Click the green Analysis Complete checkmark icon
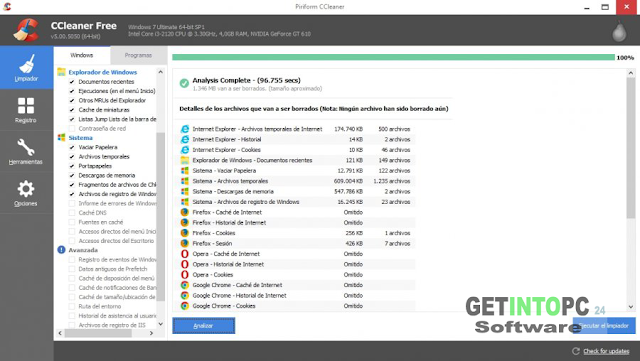 pos(184,83)
